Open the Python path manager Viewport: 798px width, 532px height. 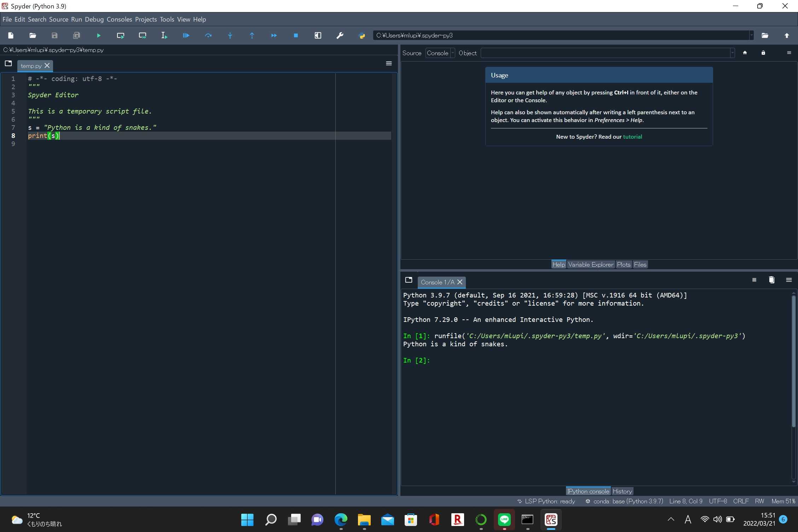362,35
